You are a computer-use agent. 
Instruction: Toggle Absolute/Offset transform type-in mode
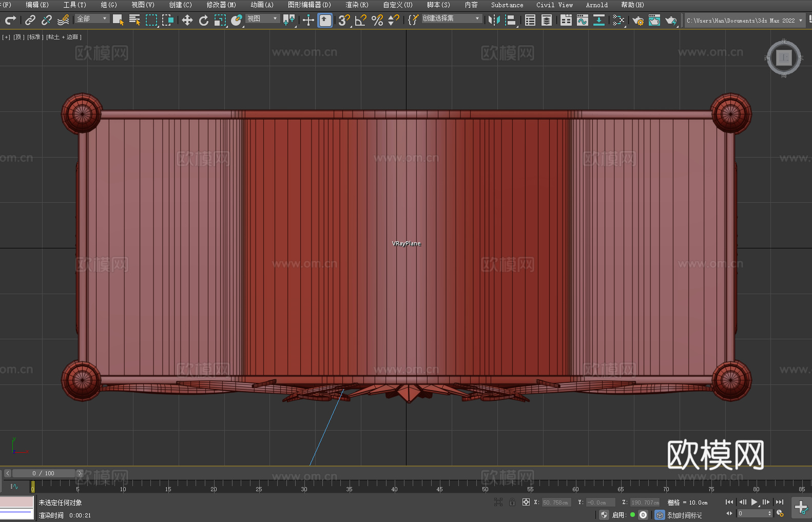click(x=526, y=502)
